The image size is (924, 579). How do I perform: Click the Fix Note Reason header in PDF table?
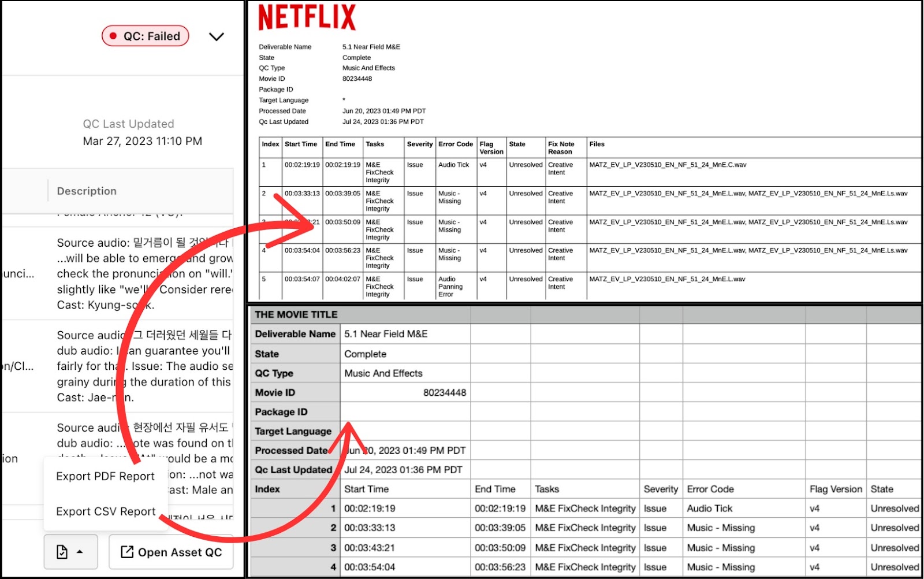click(561, 148)
